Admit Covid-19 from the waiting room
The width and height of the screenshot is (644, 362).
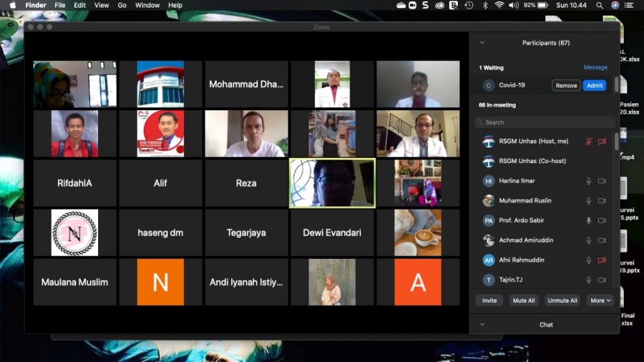click(594, 86)
